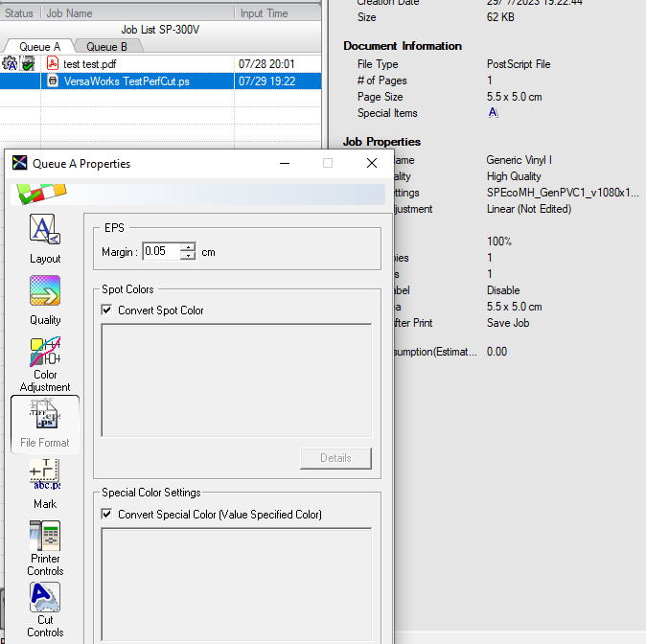646x644 pixels.
Task: Click the Document Information heading
Action: point(403,46)
